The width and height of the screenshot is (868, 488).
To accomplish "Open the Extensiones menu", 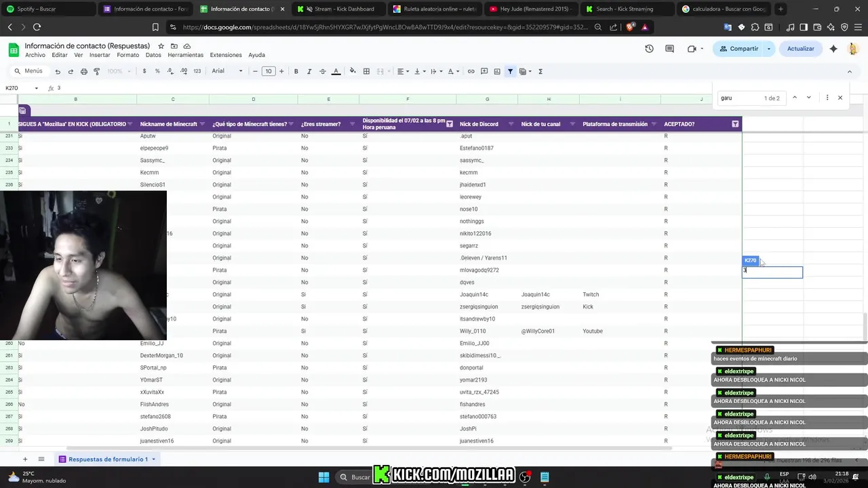I will click(x=226, y=55).
